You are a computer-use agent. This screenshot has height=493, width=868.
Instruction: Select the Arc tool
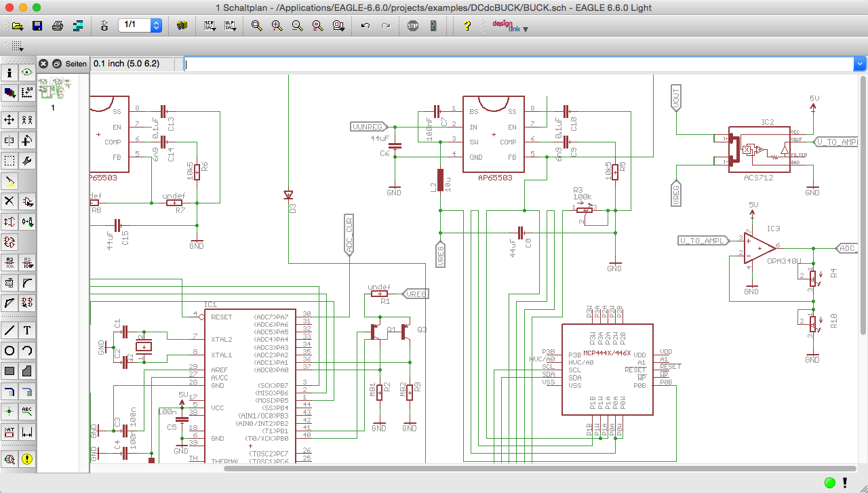click(x=27, y=351)
